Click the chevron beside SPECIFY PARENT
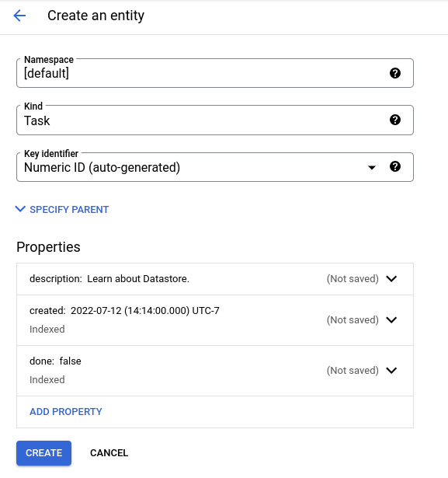This screenshot has height=478, width=448. click(20, 209)
